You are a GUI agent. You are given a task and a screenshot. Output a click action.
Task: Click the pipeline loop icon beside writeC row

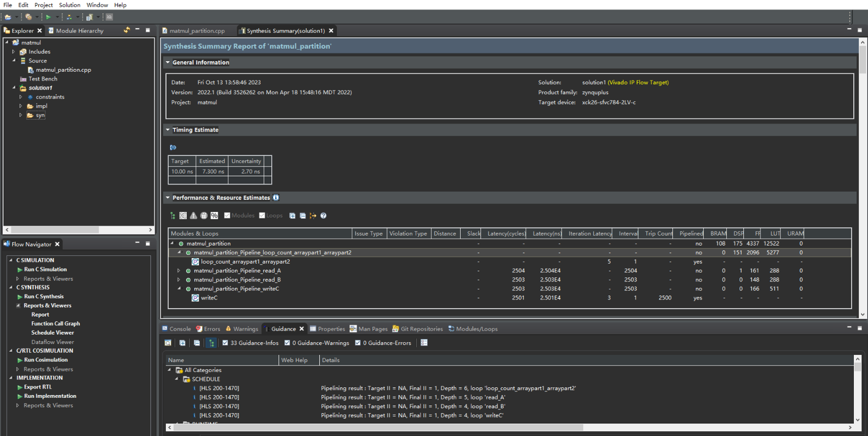[195, 298]
